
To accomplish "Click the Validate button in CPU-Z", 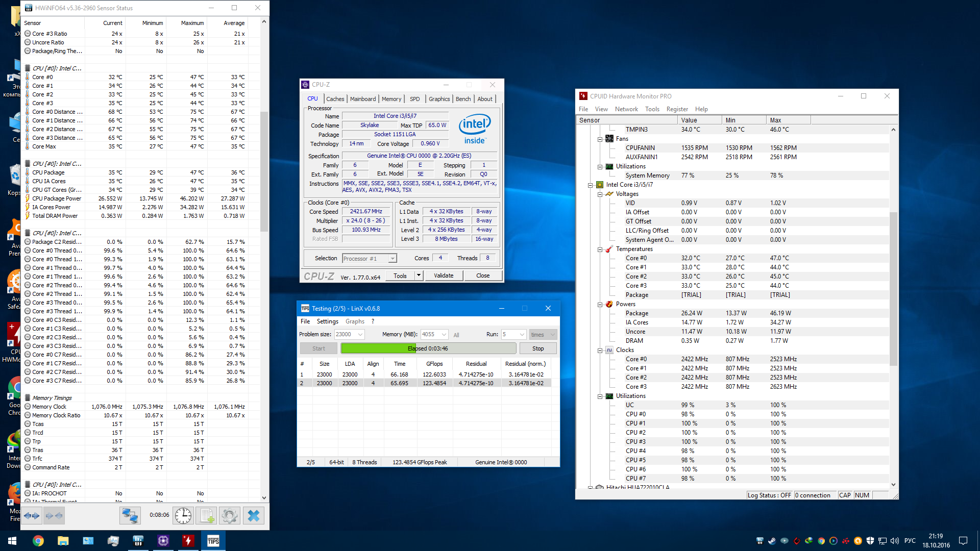I will coord(443,275).
